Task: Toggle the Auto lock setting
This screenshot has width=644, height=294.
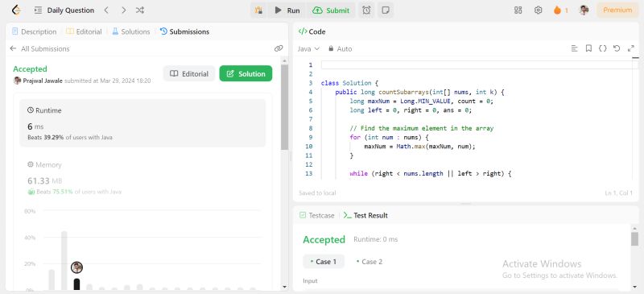Action: [340, 48]
